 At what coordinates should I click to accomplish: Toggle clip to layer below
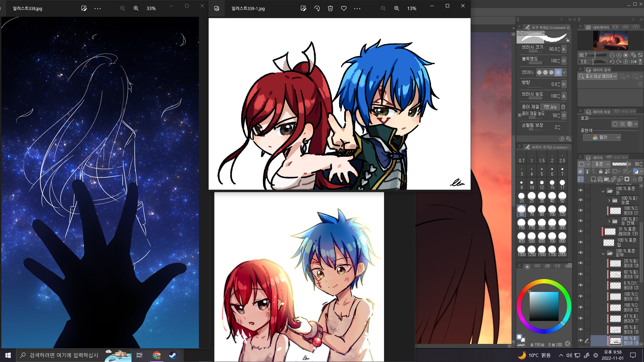pos(581,171)
